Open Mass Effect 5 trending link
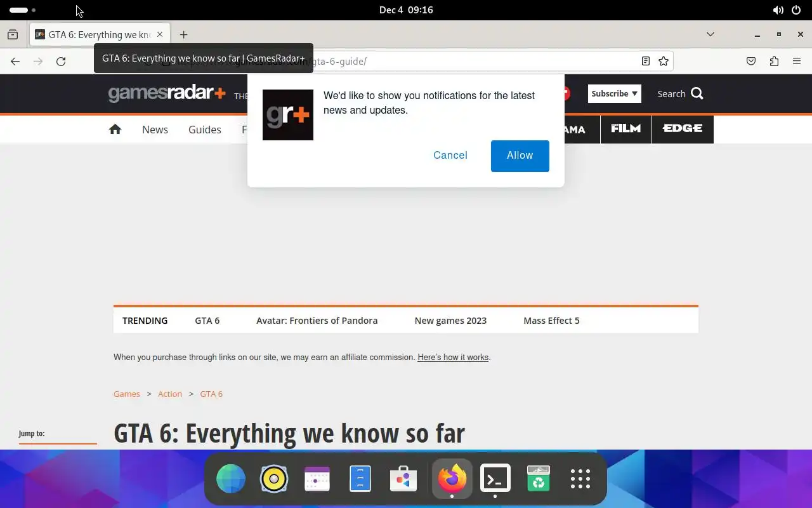This screenshot has width=812, height=508. pos(551,321)
